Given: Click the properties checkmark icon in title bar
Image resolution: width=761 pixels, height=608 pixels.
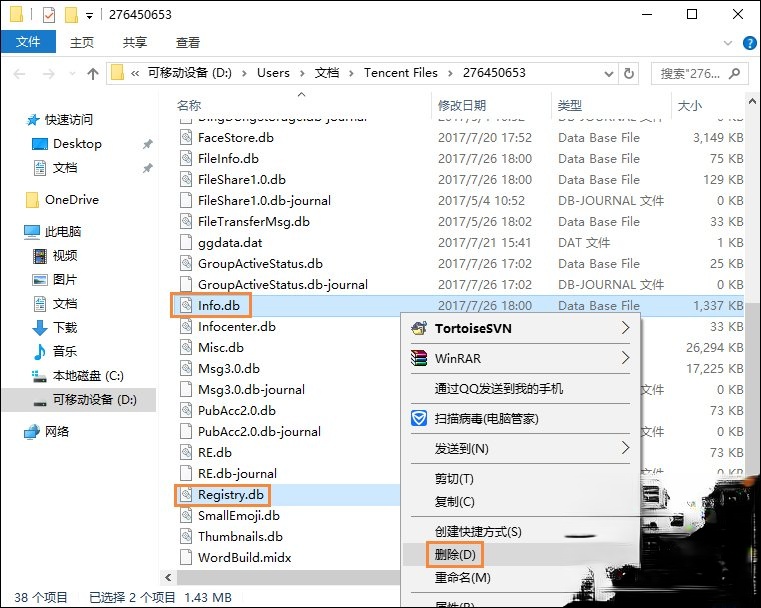Looking at the screenshot, I should 49,15.
